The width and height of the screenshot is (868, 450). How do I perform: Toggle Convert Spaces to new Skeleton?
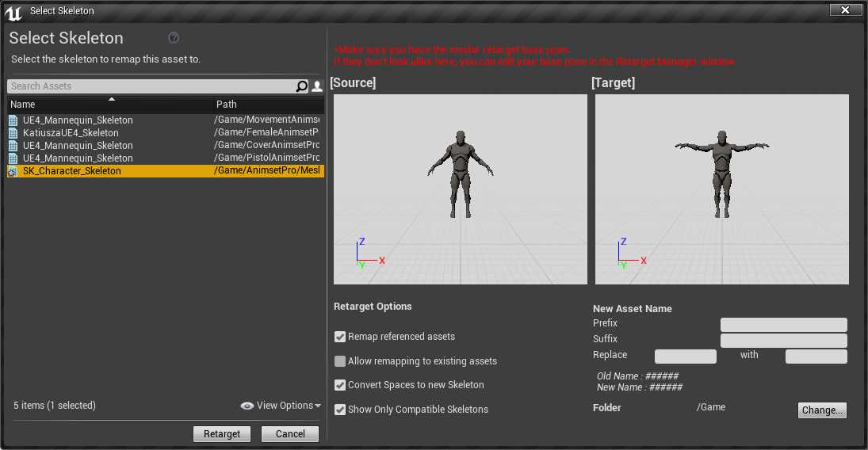pos(340,385)
